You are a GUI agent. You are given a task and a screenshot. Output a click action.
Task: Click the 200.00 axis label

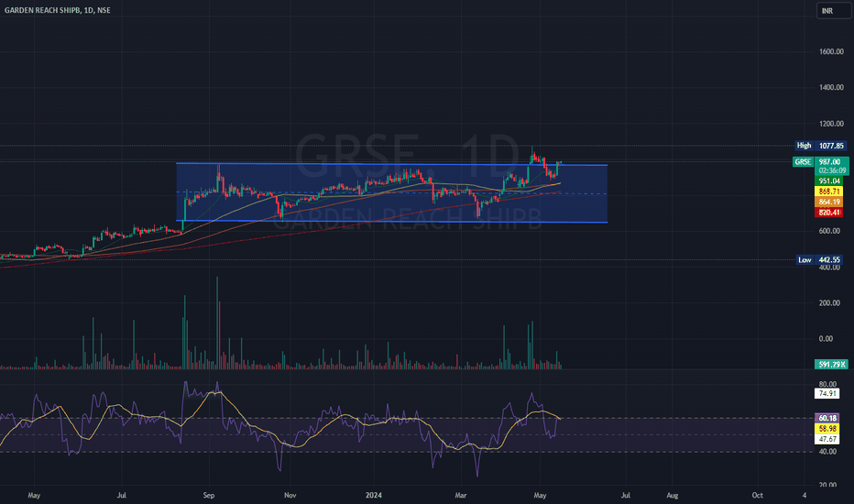[829, 303]
